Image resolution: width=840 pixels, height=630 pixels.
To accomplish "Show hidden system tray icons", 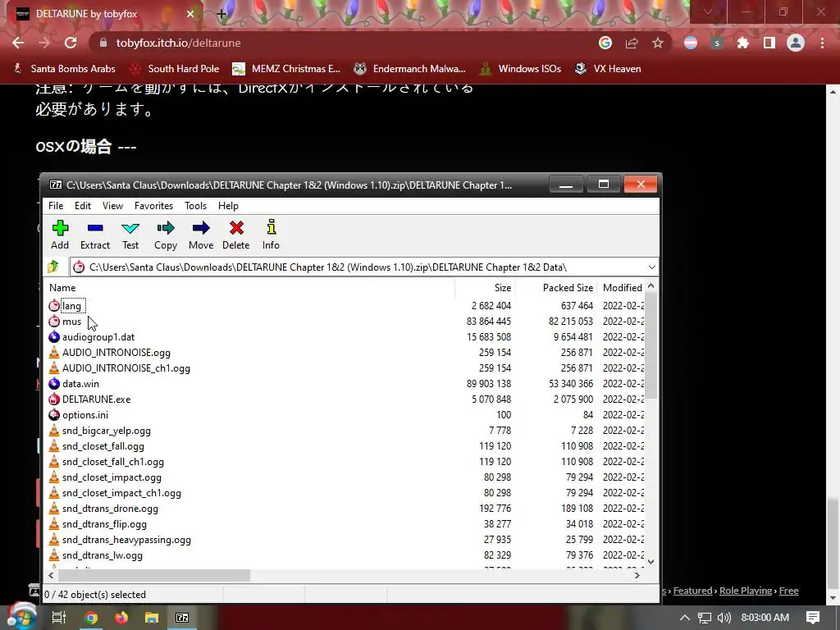I will pyautogui.click(x=685, y=618).
